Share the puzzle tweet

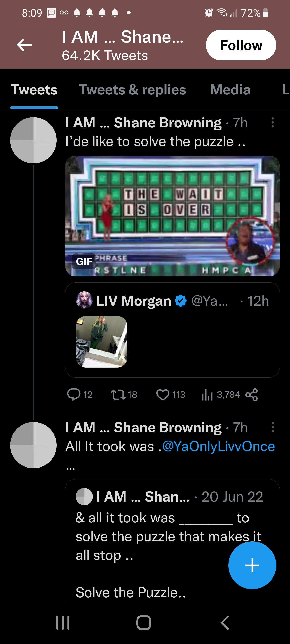[252, 394]
